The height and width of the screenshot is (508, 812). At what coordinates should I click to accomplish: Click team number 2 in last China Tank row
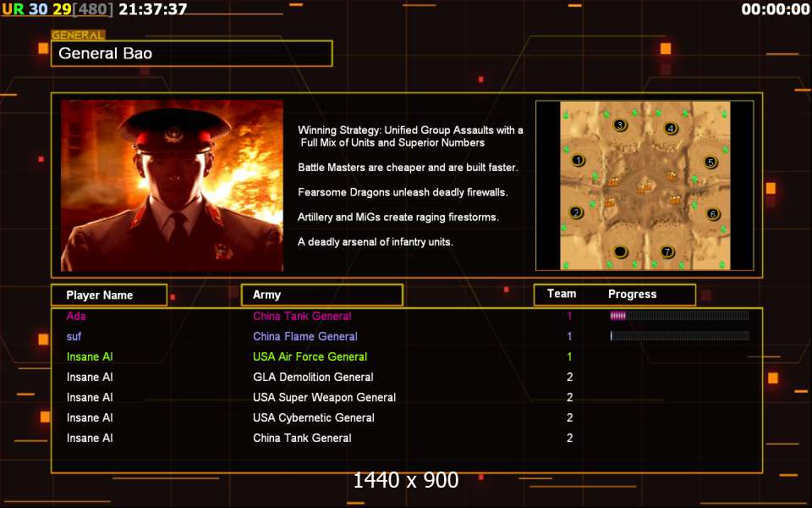(x=569, y=438)
